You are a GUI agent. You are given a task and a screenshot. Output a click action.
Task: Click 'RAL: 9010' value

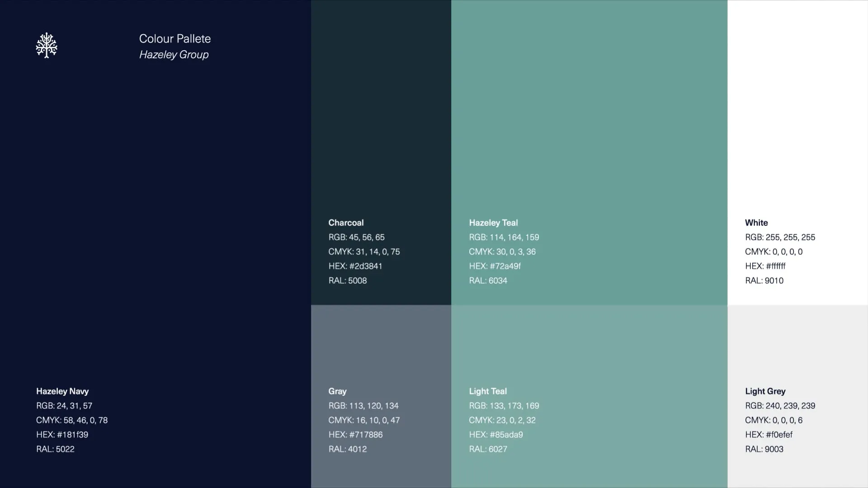click(x=764, y=281)
